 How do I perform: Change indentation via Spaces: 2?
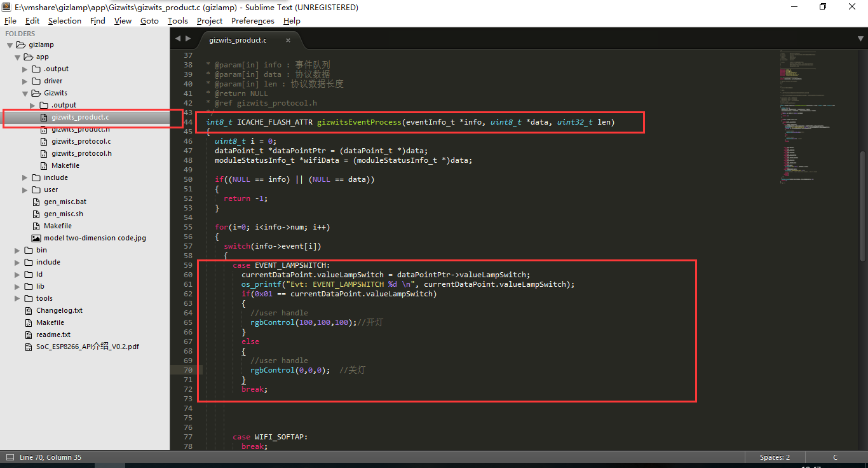[775, 457]
